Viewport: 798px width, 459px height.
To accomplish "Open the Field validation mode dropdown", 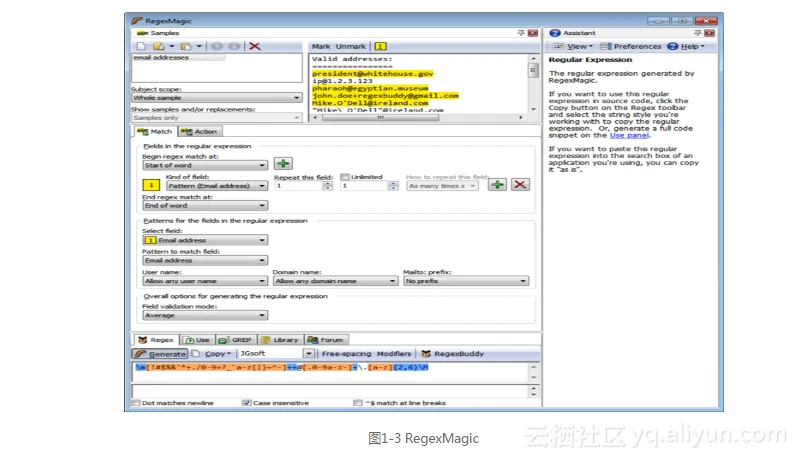I will (x=205, y=315).
